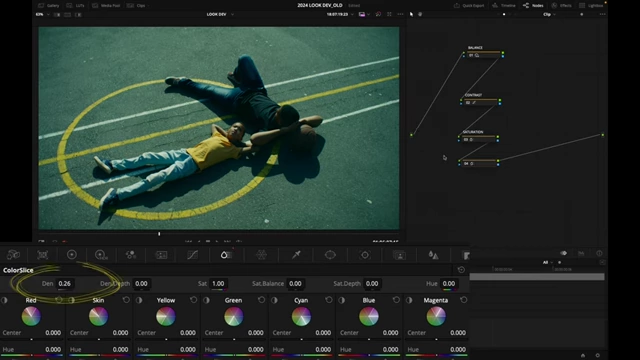Toggle the Skin slice on or off

(x=72, y=300)
